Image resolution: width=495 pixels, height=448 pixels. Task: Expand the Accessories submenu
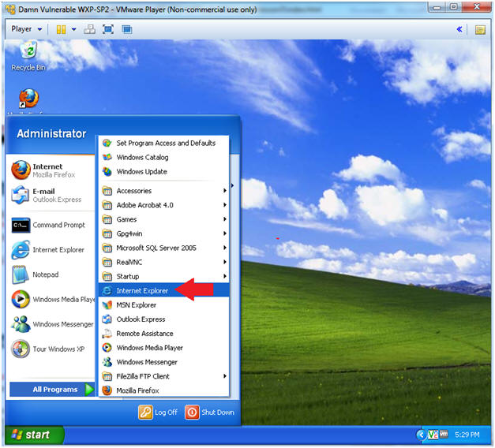[x=164, y=191]
